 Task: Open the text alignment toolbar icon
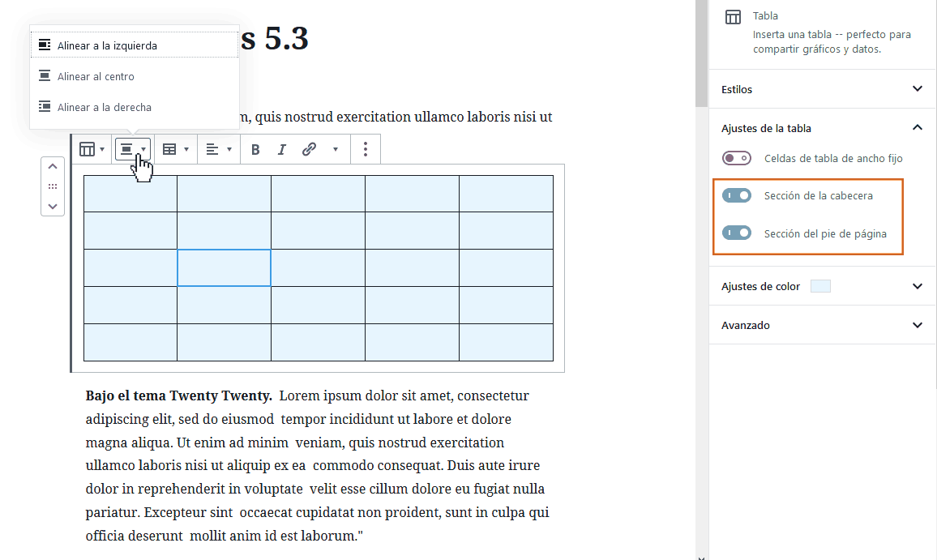click(218, 150)
